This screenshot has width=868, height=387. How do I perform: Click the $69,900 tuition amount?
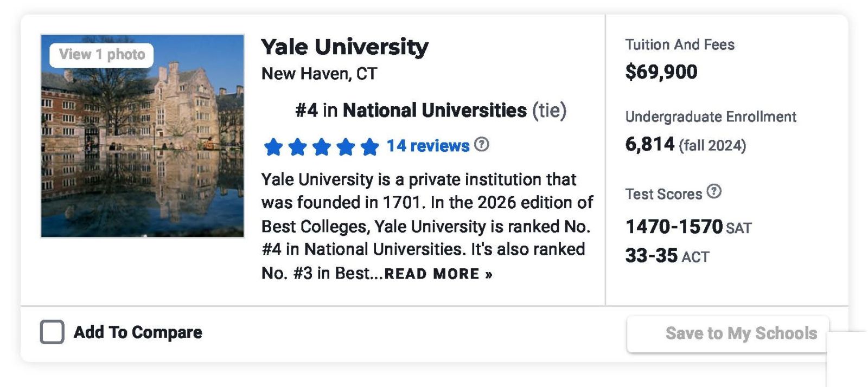tap(661, 72)
